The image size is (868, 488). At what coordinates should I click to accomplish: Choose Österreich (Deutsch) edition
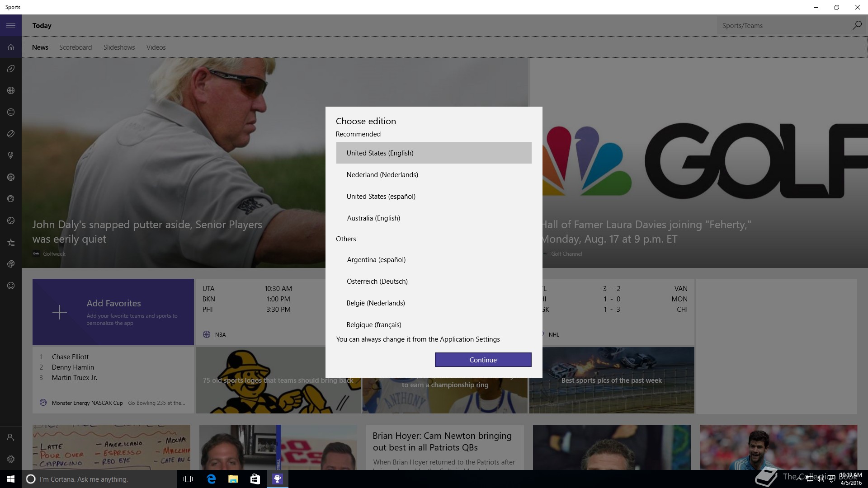pos(434,281)
